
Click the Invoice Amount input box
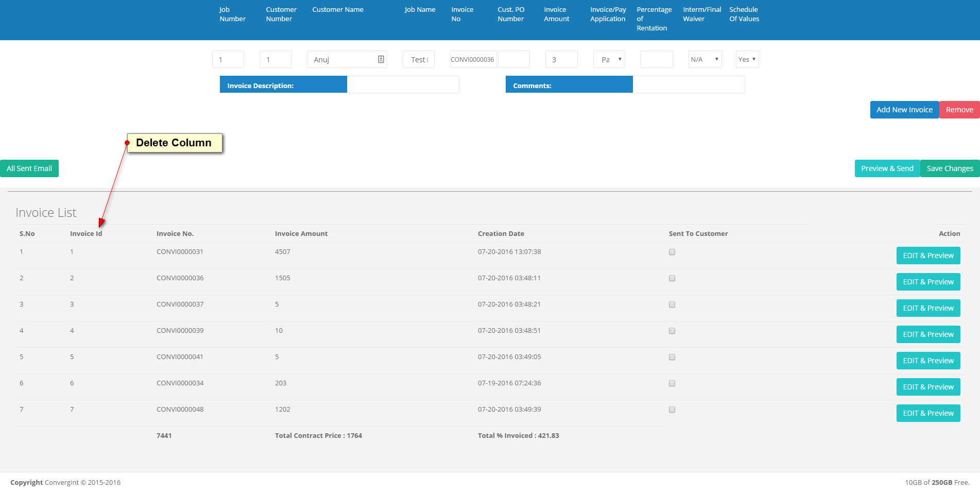coord(561,59)
